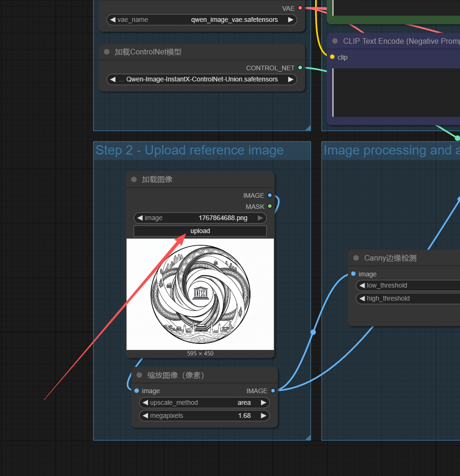Click the megapixels 1.68 value field
Viewport: 460px width, 476px height.
(x=204, y=416)
